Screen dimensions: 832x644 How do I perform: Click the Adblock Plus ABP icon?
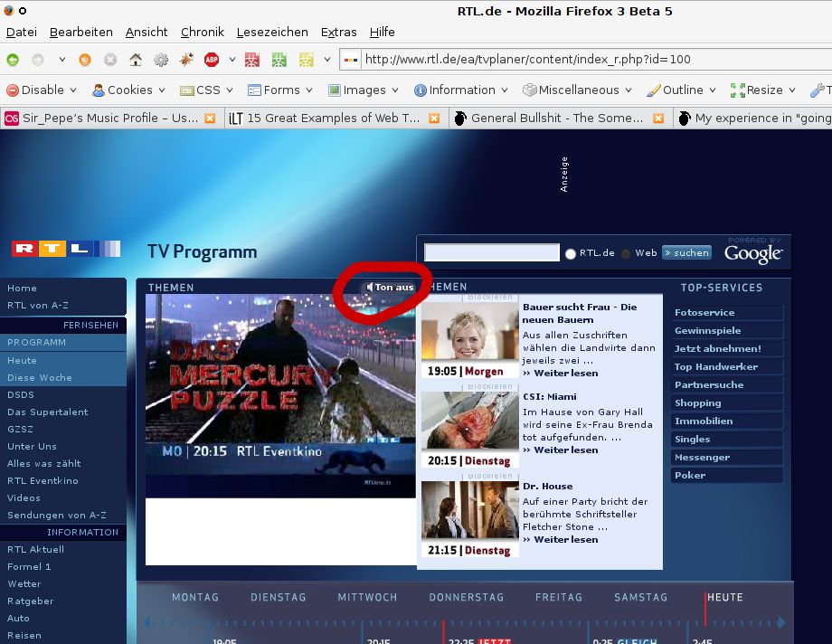tap(212, 60)
